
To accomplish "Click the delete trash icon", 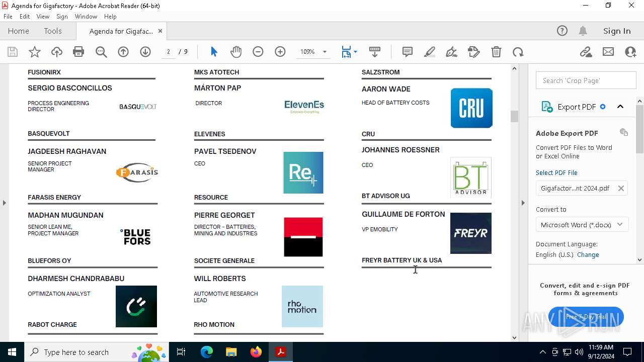I will click(496, 52).
